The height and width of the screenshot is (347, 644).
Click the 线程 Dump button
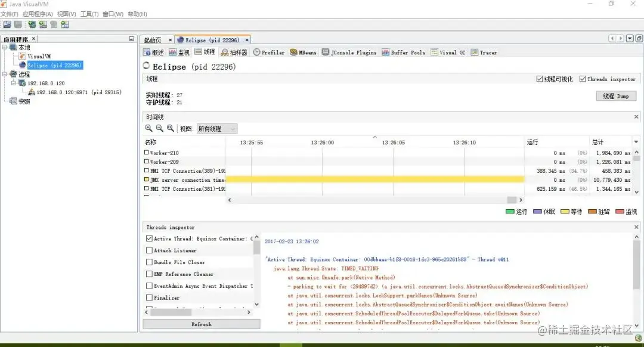615,96
